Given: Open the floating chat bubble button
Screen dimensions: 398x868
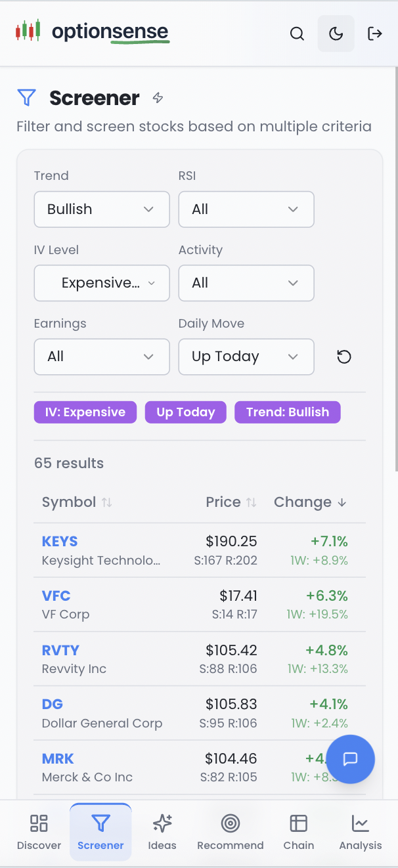Looking at the screenshot, I should point(350,759).
